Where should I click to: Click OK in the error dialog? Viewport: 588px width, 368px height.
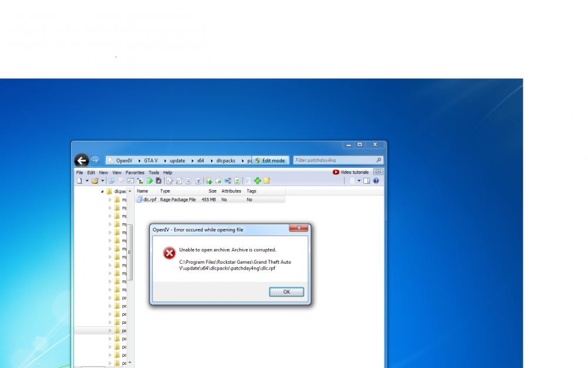[x=286, y=292]
